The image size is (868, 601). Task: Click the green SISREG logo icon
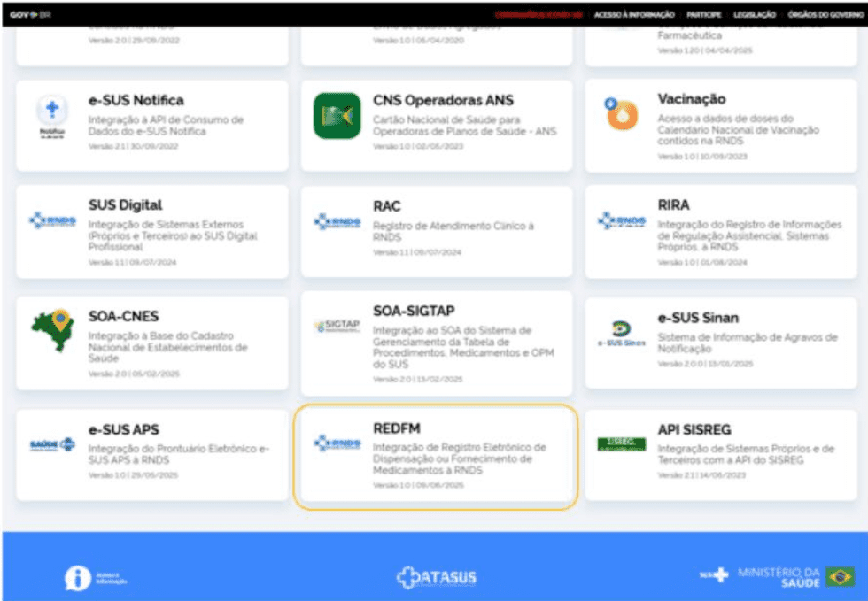622,443
